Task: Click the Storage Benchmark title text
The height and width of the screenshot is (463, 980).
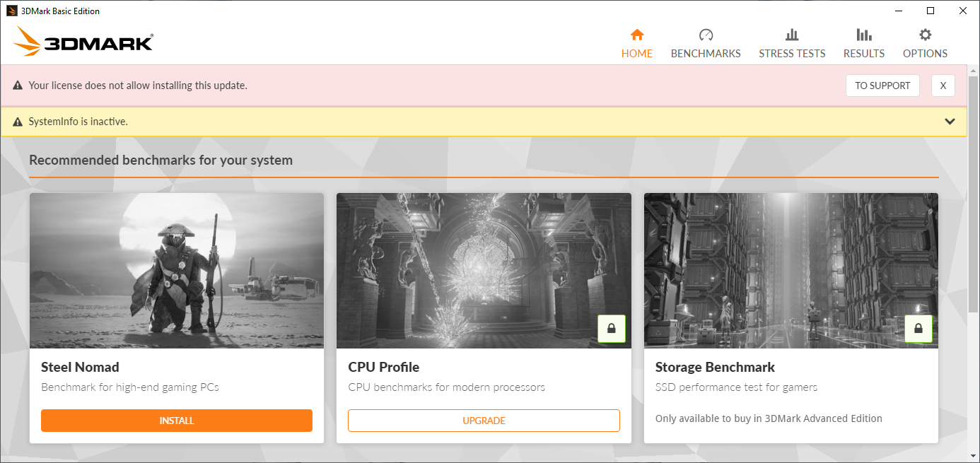Action: pos(715,367)
